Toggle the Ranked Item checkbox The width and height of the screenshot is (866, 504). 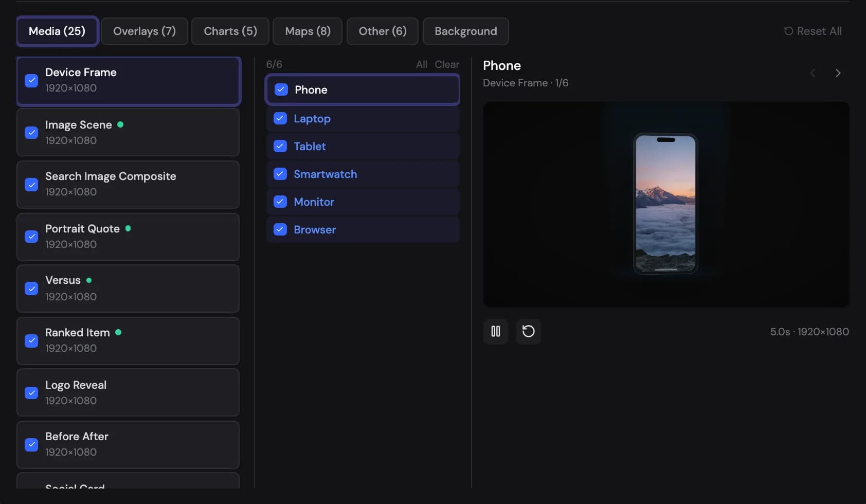(x=31, y=341)
